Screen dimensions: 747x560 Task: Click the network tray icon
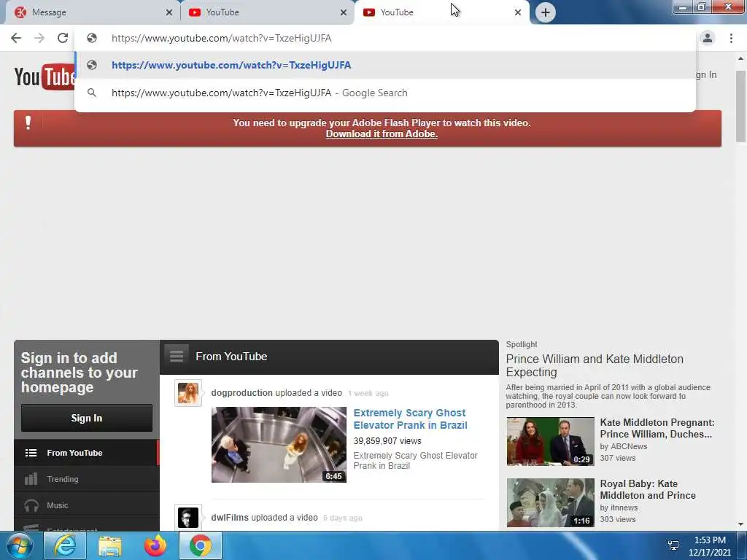(673, 545)
